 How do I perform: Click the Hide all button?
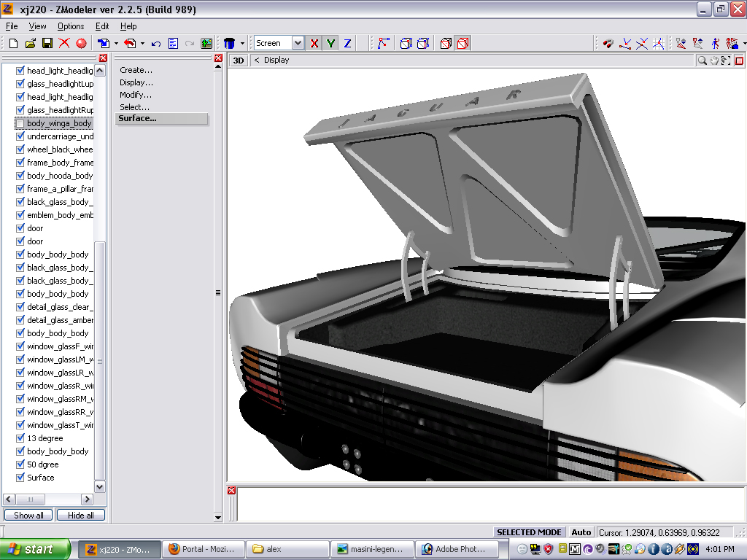pyautogui.click(x=80, y=516)
